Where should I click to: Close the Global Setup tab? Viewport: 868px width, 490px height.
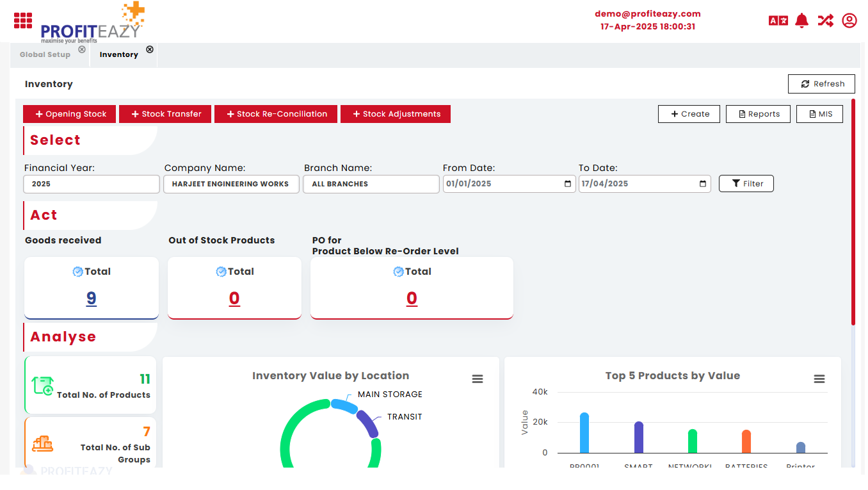click(82, 49)
